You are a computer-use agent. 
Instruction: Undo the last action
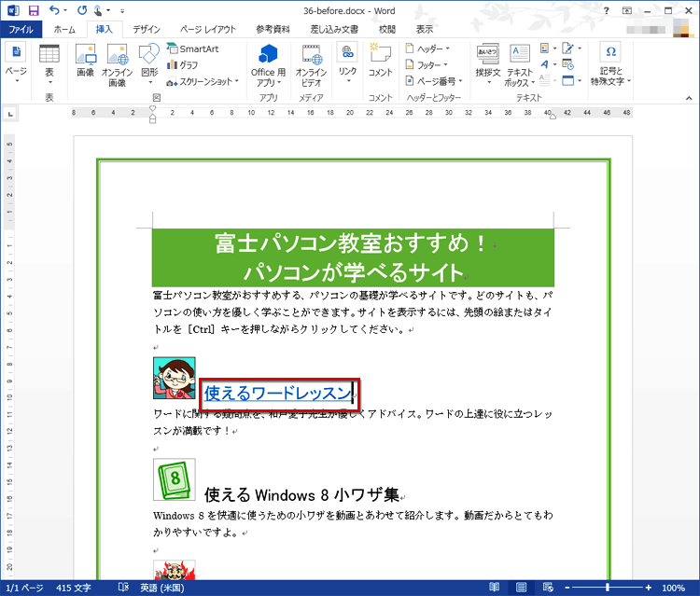click(53, 10)
